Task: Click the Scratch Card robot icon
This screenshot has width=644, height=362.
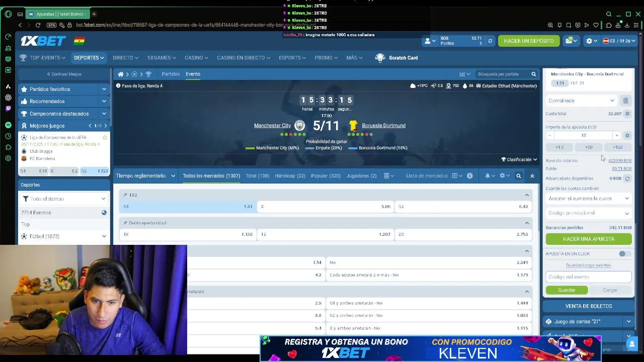Action: point(380,58)
